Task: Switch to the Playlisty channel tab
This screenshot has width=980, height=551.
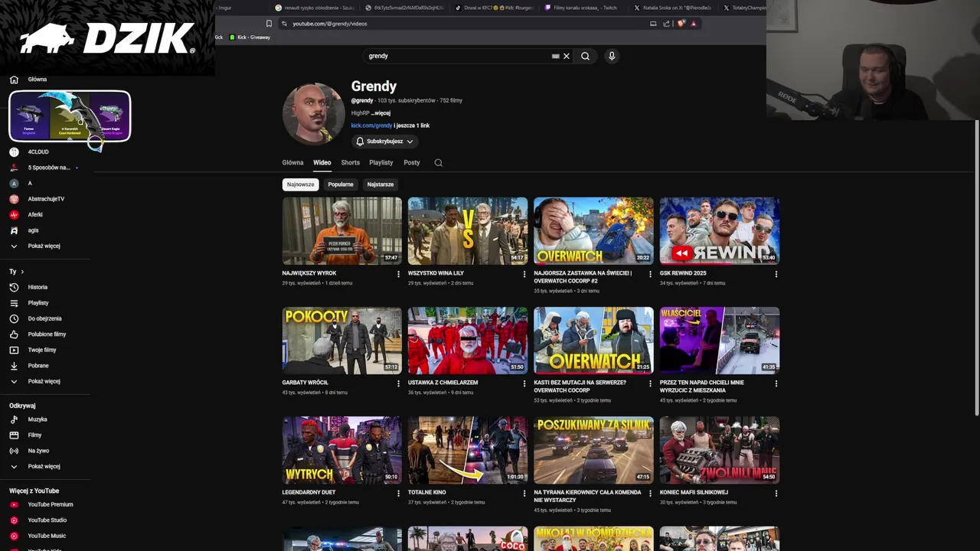Action: [381, 162]
